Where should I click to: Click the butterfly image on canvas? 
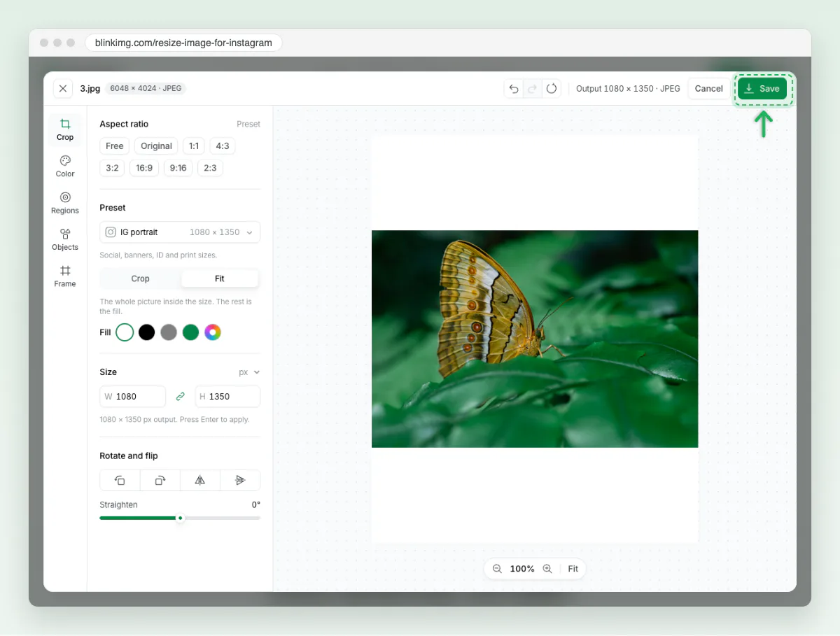[535, 339]
